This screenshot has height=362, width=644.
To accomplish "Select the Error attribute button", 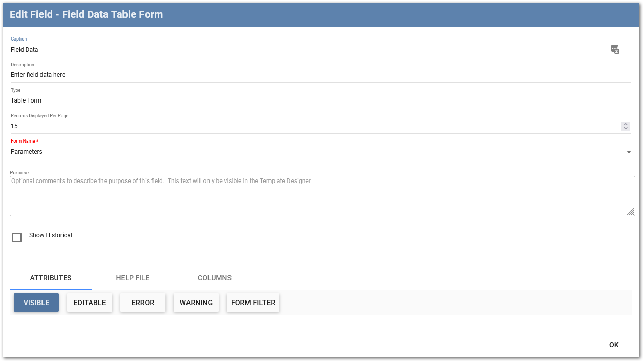I will pyautogui.click(x=143, y=303).
